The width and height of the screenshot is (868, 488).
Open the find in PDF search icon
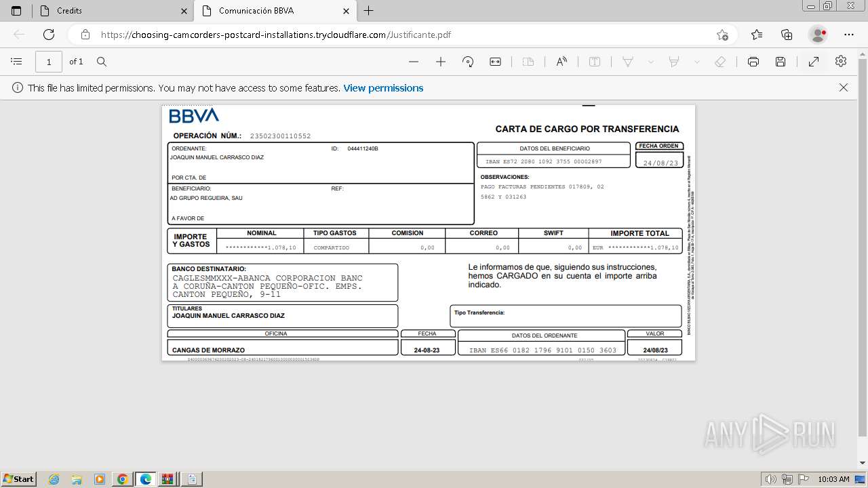(102, 62)
